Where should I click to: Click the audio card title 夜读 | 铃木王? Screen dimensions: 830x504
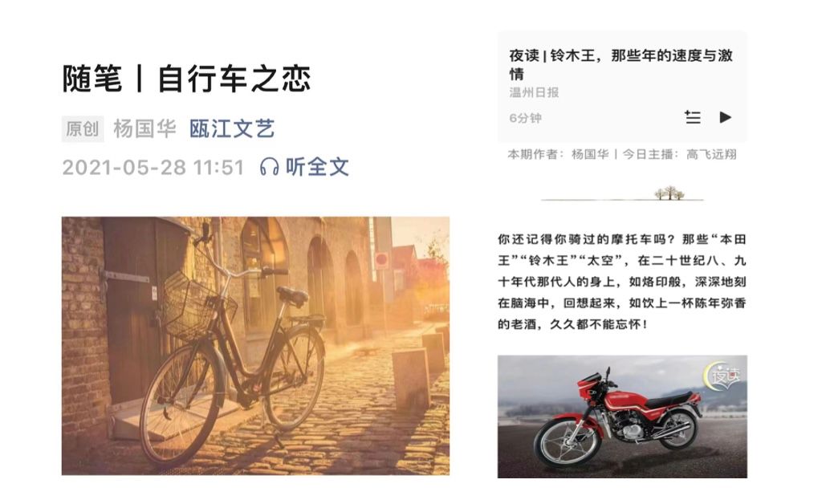click(x=620, y=64)
